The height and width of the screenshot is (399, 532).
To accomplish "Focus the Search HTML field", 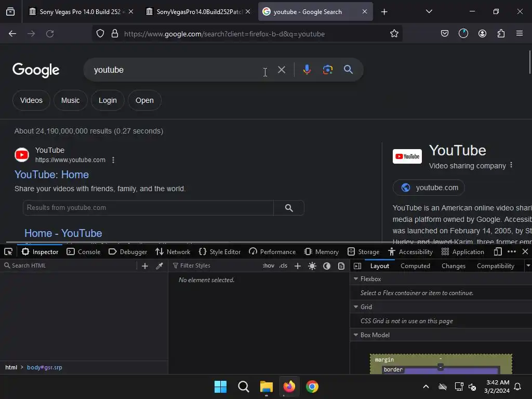I will coord(70,265).
